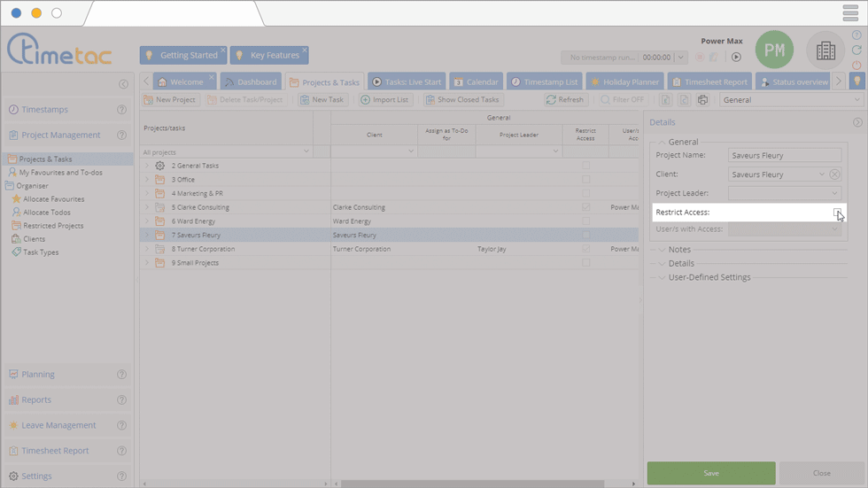Screen dimensions: 868x488
Task: Collapse the left sidebar with the arrow icon
Action: tap(123, 84)
